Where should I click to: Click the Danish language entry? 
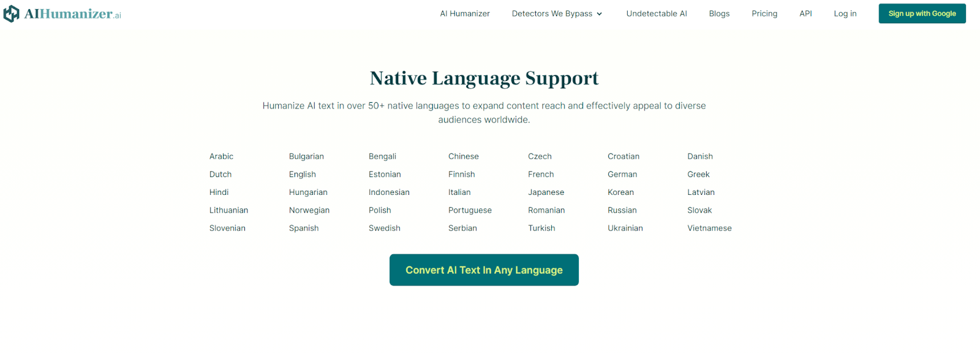click(700, 156)
